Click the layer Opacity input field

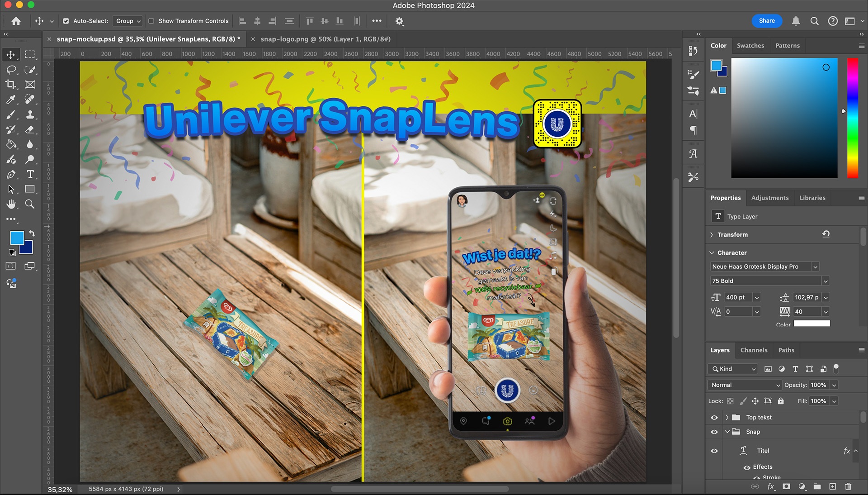[x=818, y=385]
